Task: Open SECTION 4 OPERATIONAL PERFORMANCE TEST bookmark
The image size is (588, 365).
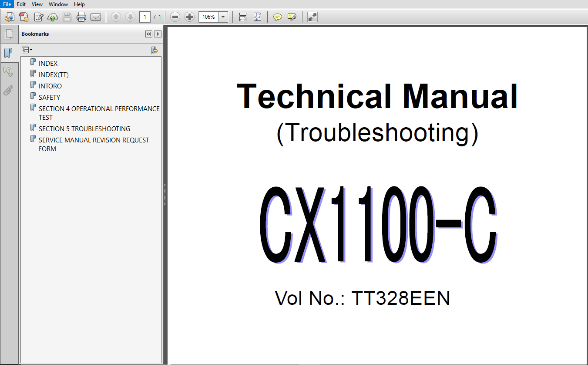Action: [99, 113]
